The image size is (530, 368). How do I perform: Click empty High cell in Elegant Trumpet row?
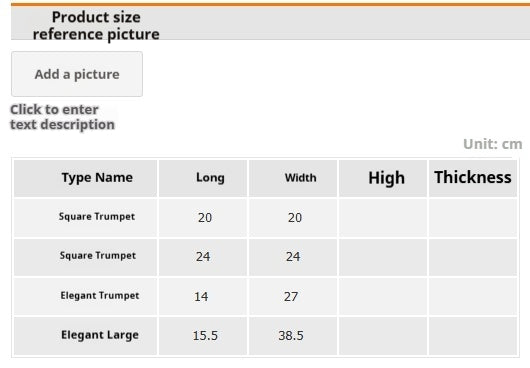pyautogui.click(x=383, y=296)
